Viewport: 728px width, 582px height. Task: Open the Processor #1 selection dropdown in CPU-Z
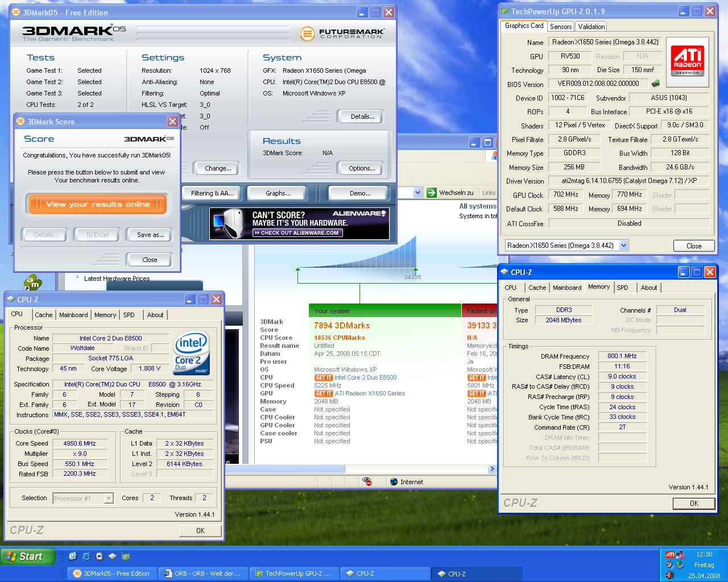109,498
